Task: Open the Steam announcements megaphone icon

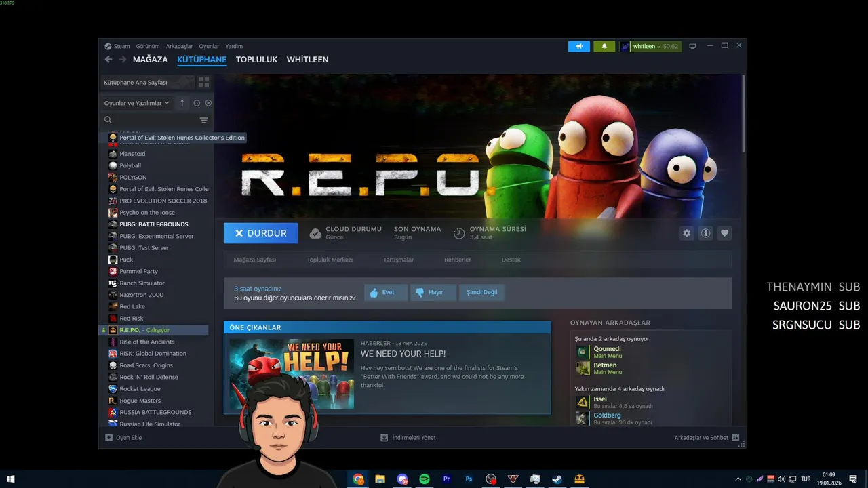Action: (x=578, y=47)
